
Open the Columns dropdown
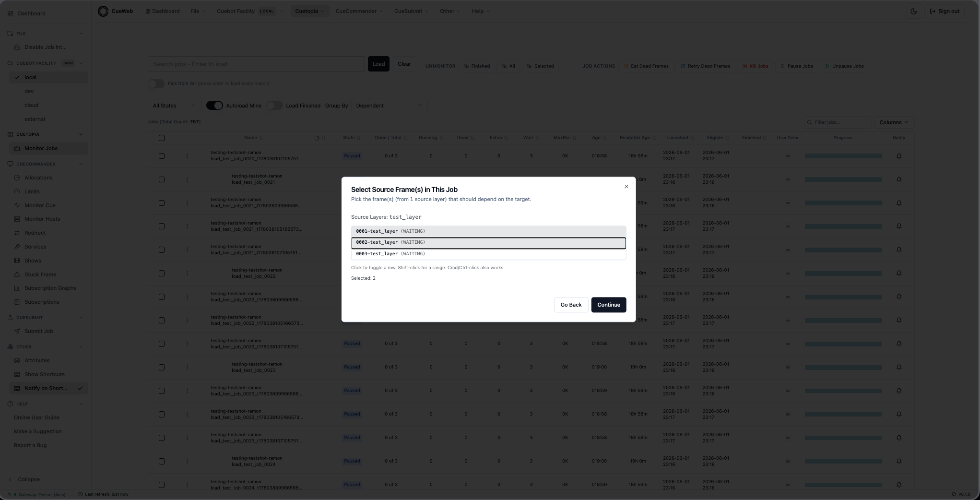(x=894, y=122)
